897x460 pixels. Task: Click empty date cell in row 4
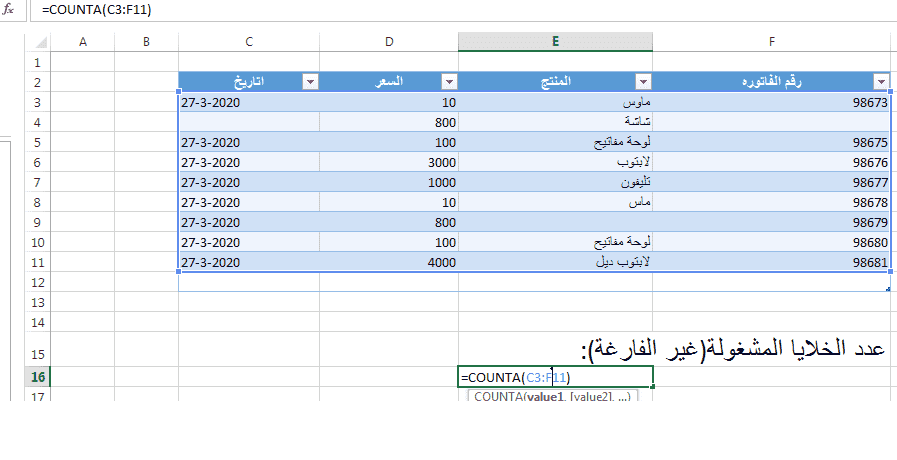[249, 122]
